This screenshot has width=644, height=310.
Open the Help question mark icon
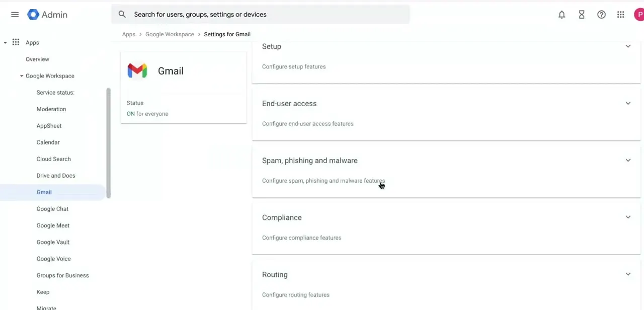point(601,15)
